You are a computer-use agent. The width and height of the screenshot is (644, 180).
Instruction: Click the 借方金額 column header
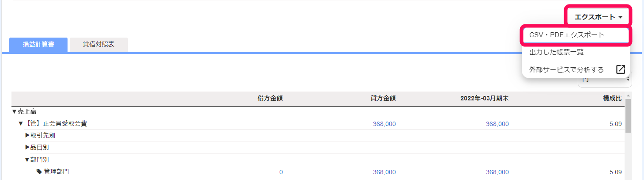tap(270, 98)
